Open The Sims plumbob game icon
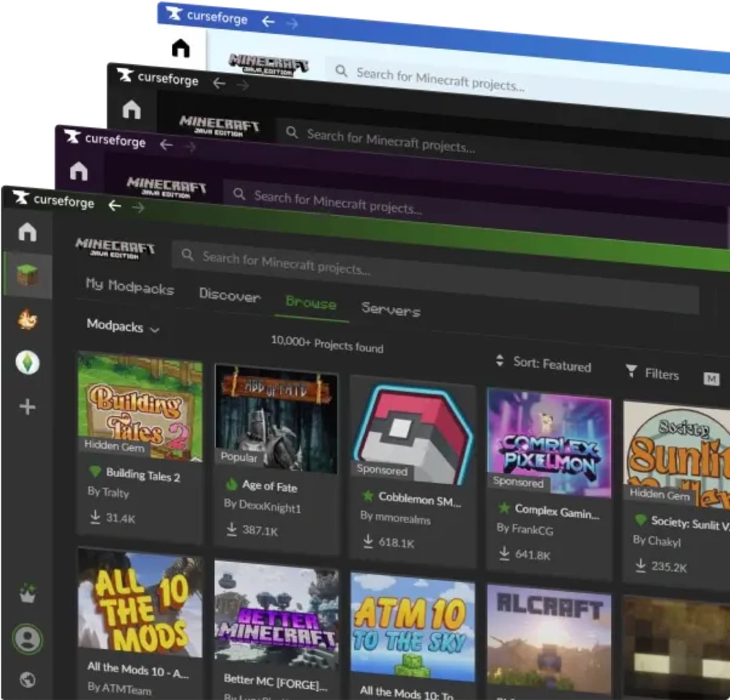The image size is (730, 700). (x=28, y=363)
